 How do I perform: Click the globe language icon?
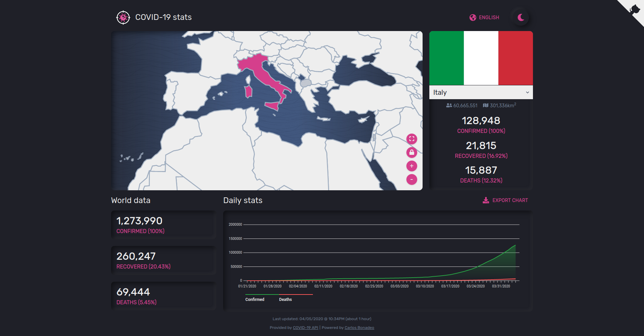(x=473, y=18)
